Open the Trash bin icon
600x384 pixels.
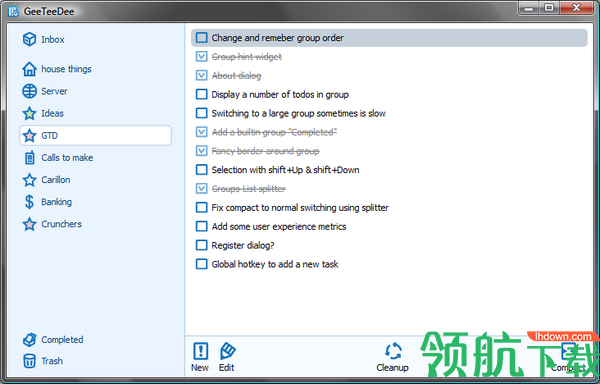pos(29,361)
